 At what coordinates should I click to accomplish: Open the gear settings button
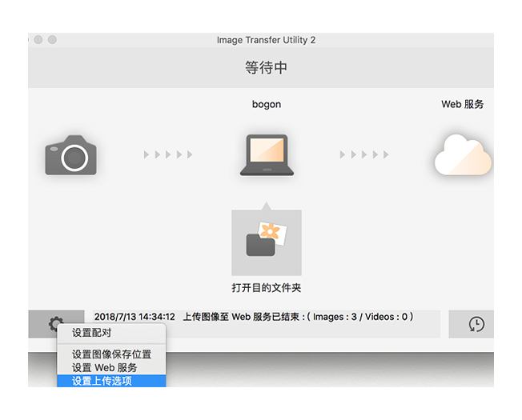click(56, 324)
